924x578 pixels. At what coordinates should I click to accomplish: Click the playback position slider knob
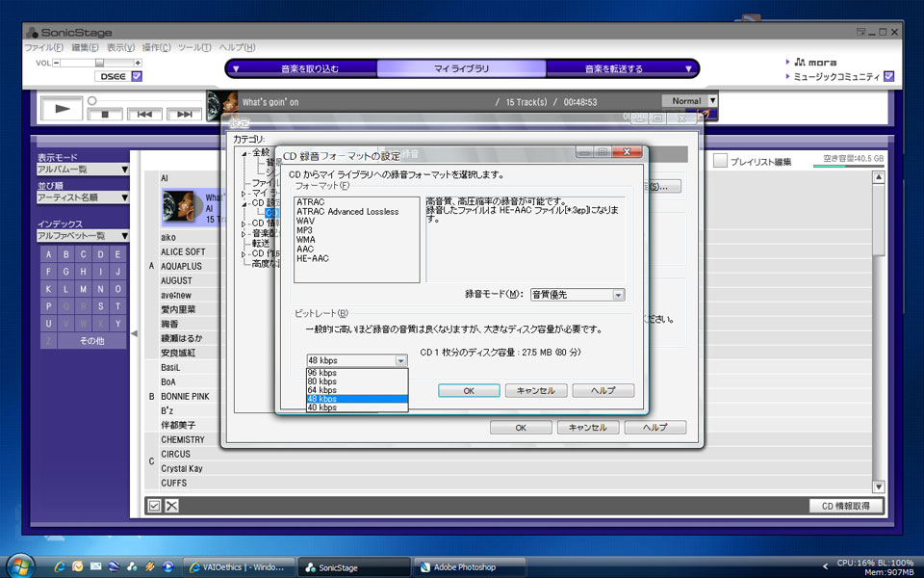(92, 101)
